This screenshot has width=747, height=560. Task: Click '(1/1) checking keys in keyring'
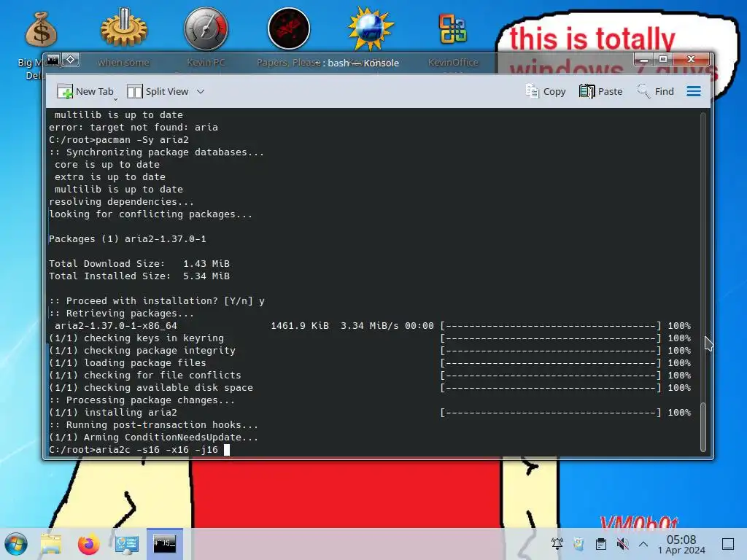136,338
